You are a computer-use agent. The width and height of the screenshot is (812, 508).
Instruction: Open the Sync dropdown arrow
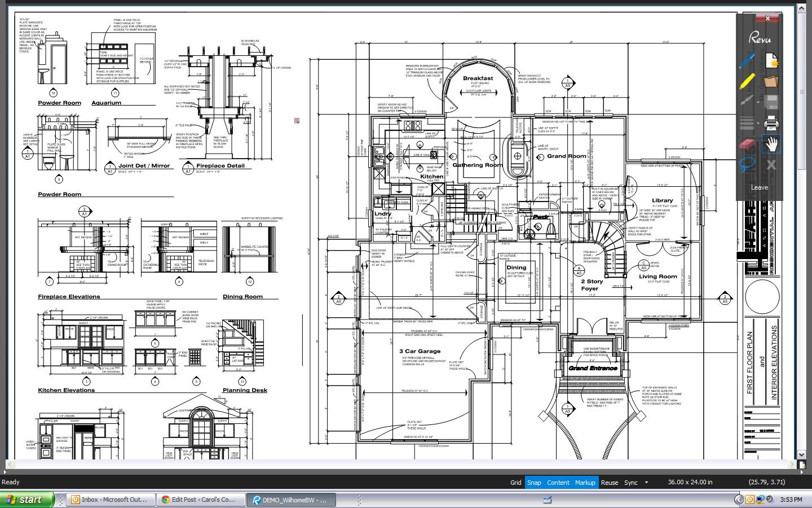click(646, 483)
